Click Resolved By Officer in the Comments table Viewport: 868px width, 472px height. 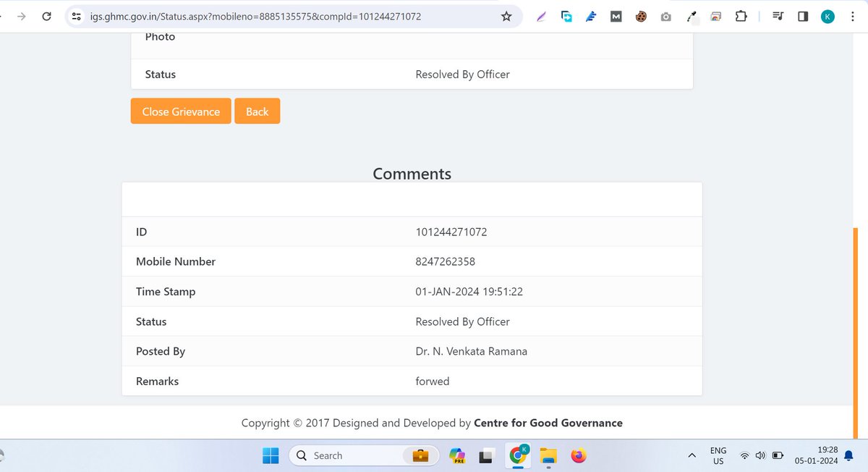(x=462, y=321)
